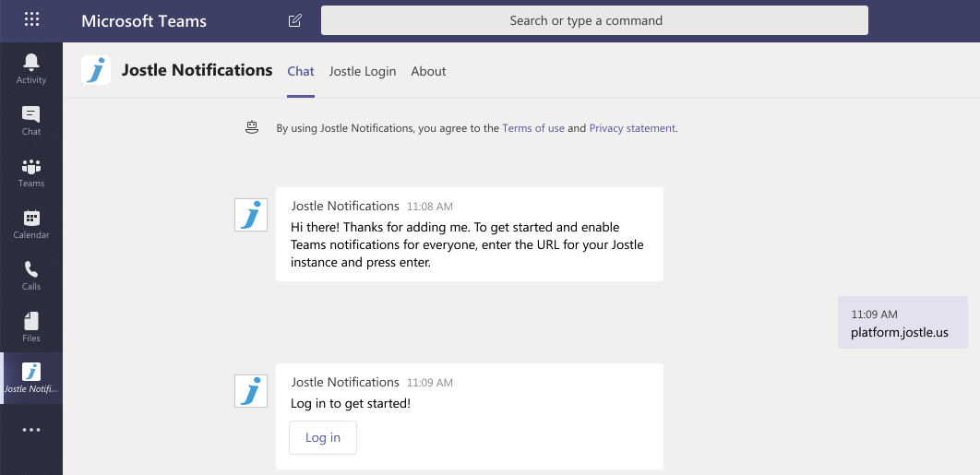Screen dimensions: 980x475
Task: Click the Jostle Notifications header logo
Action: [96, 70]
